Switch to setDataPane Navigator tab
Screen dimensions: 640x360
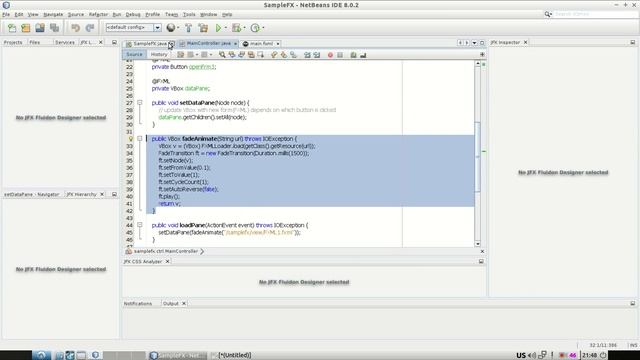tap(32, 194)
